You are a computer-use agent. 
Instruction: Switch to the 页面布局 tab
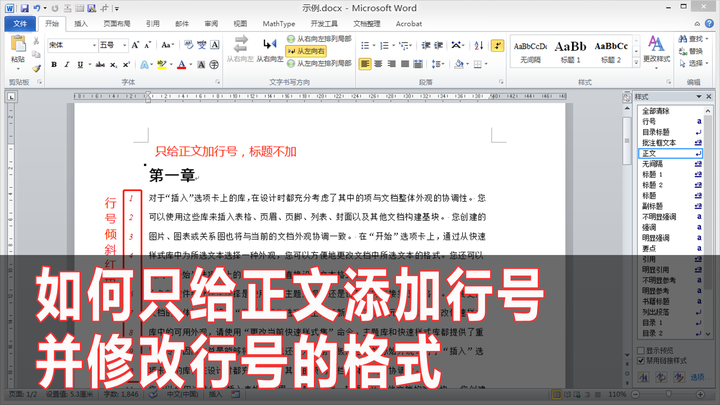(117, 24)
